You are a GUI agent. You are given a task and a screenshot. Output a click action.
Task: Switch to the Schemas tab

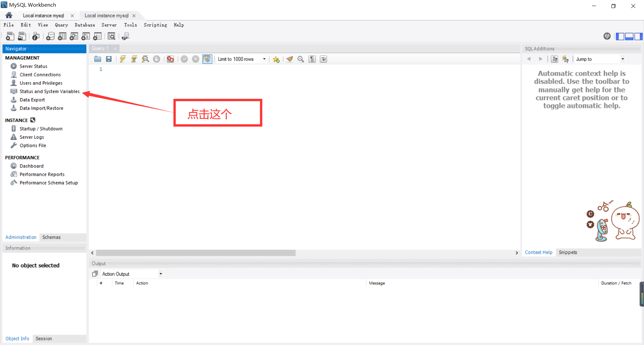(x=51, y=237)
